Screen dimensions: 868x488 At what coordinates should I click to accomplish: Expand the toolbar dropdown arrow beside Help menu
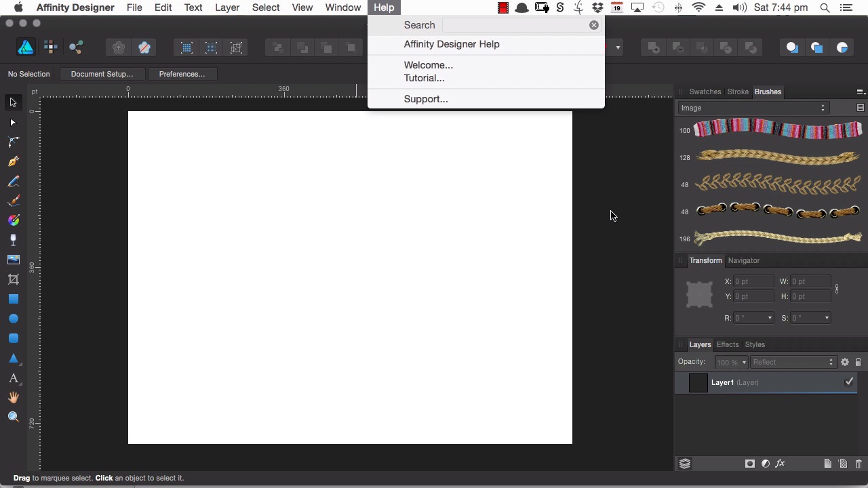click(618, 47)
